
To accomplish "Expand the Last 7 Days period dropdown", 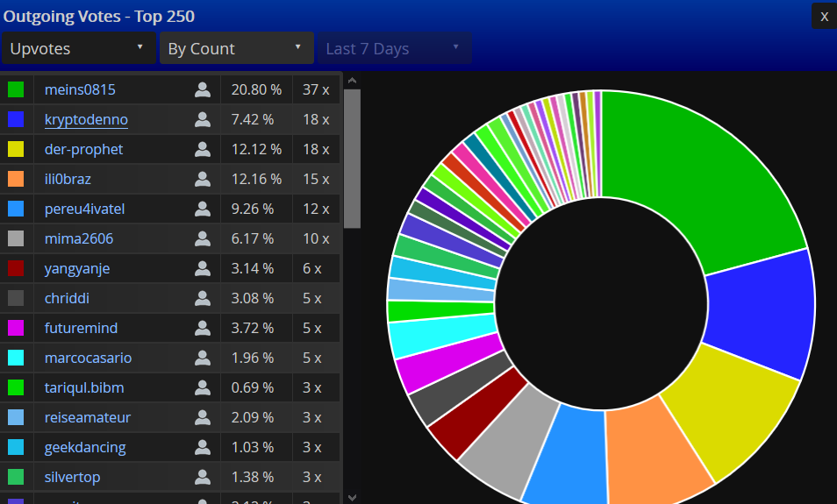I will tap(393, 48).
